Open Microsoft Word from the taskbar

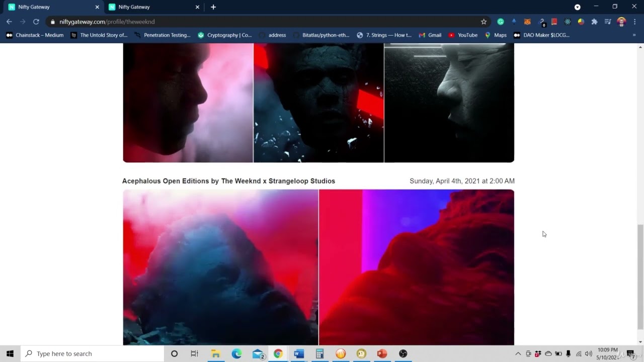299,353
